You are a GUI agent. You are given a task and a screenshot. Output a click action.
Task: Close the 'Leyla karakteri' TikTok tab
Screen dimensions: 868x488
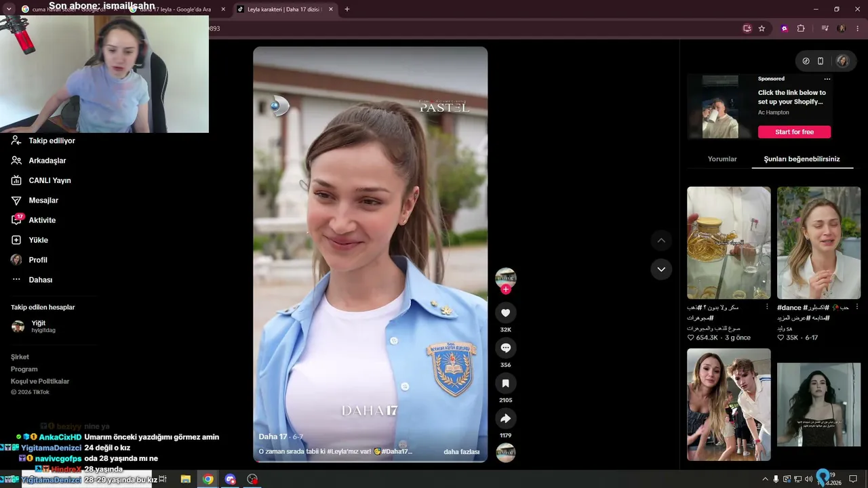coord(331,9)
